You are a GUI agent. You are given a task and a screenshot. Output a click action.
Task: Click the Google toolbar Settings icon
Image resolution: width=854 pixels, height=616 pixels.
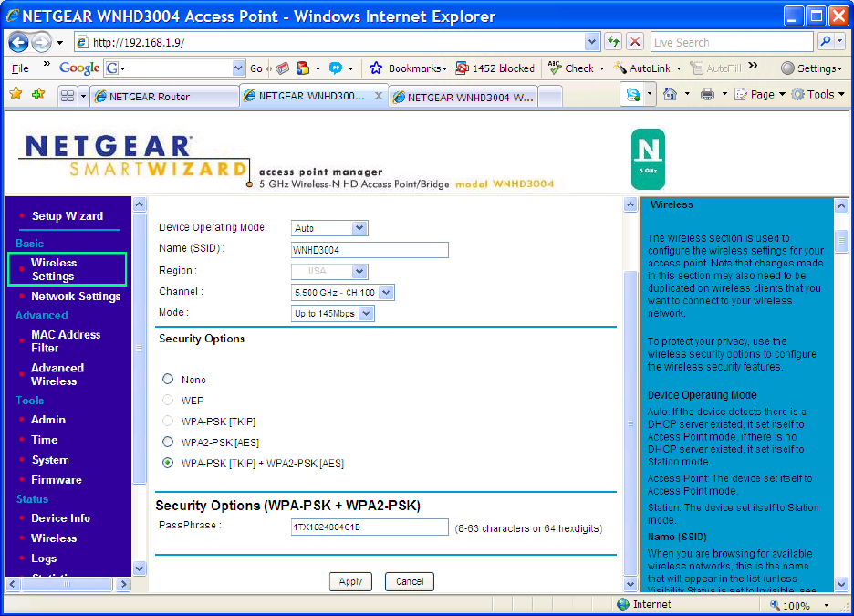[787, 68]
